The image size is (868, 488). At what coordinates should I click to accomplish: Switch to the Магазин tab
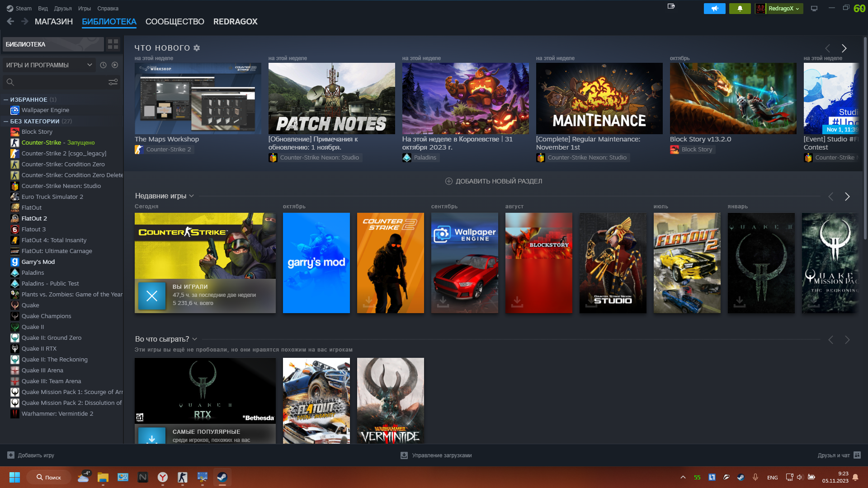pyautogui.click(x=53, y=22)
